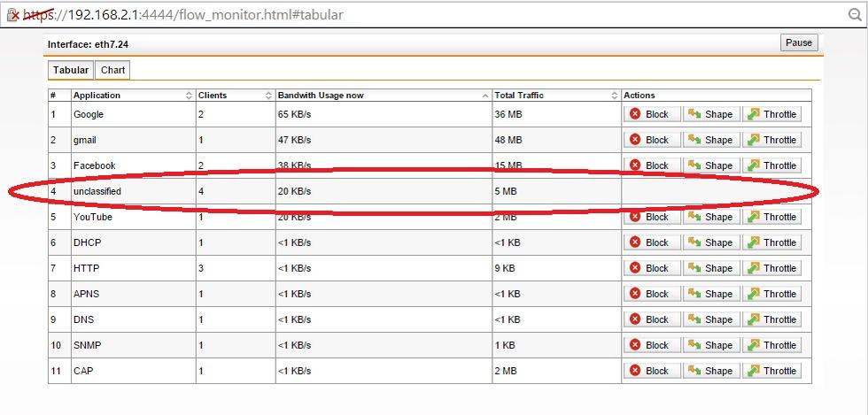Throttle HTTP traffic
This screenshot has width=868, height=415.
coord(771,268)
